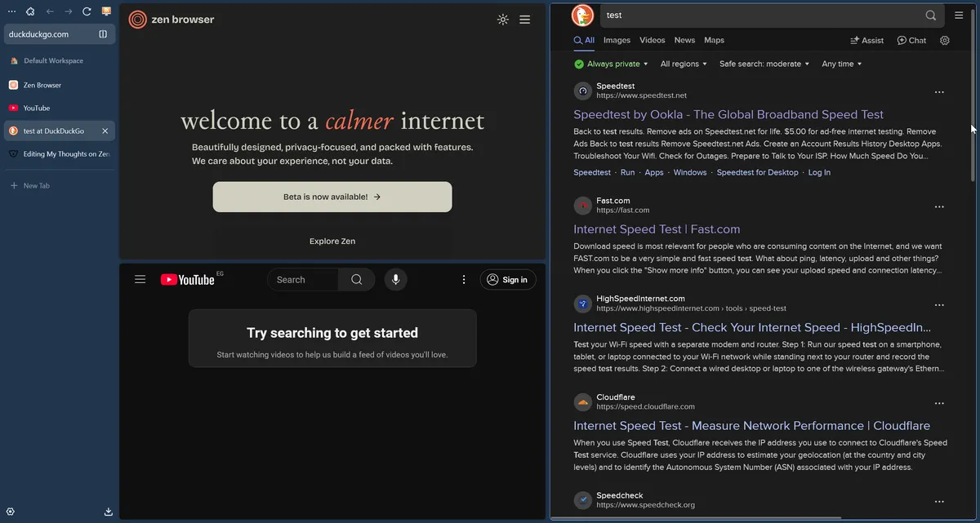Viewport: 980px width, 523px height.
Task: Click the YouTube logo
Action: [x=188, y=280]
